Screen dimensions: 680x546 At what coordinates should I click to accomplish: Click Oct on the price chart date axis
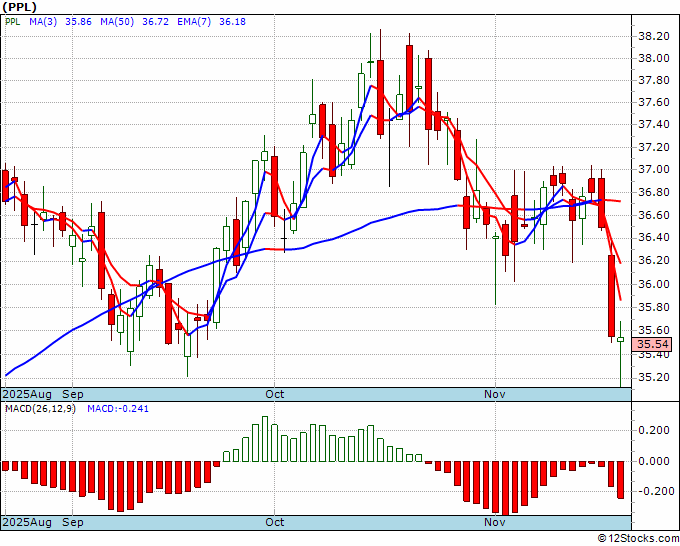pyautogui.click(x=275, y=394)
